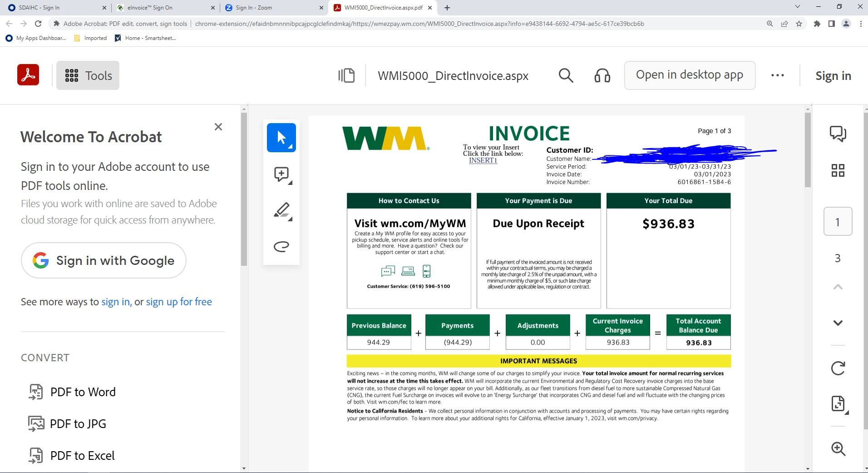Choose PDF to Excel conversion
The height and width of the screenshot is (473, 868).
pos(71,455)
